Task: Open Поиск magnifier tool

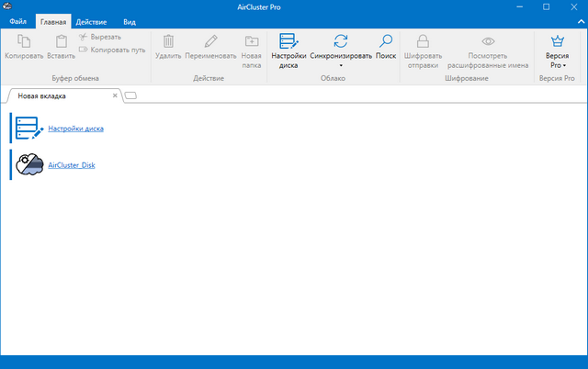Action: tap(386, 41)
